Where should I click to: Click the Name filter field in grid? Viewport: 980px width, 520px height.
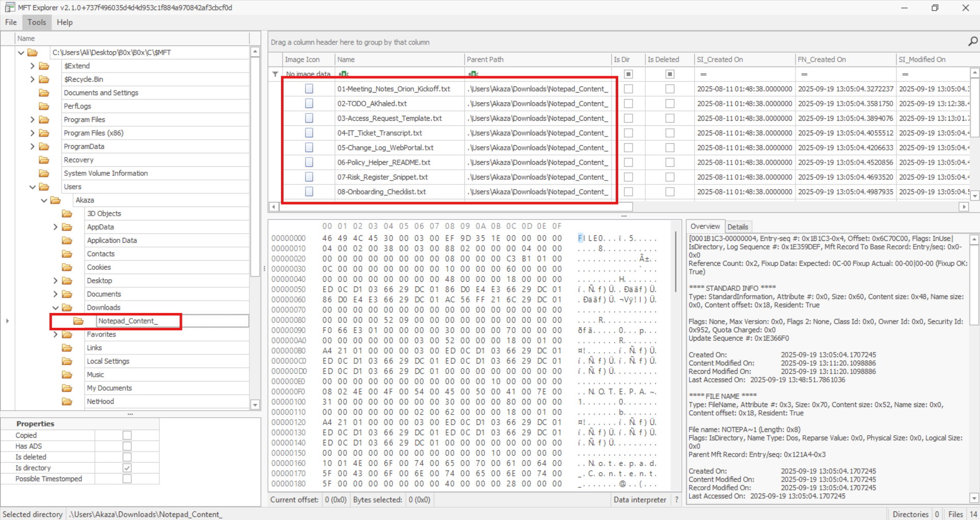(x=400, y=74)
